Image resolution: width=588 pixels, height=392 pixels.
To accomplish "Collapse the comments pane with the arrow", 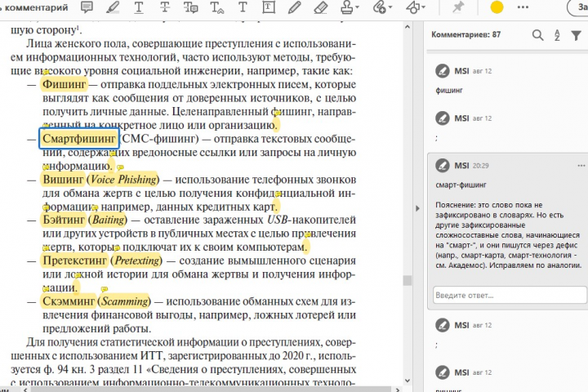I will (417, 208).
